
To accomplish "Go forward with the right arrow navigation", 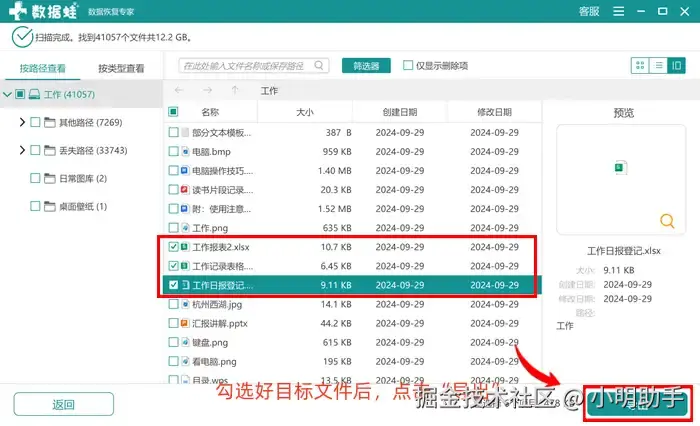I will tap(207, 90).
